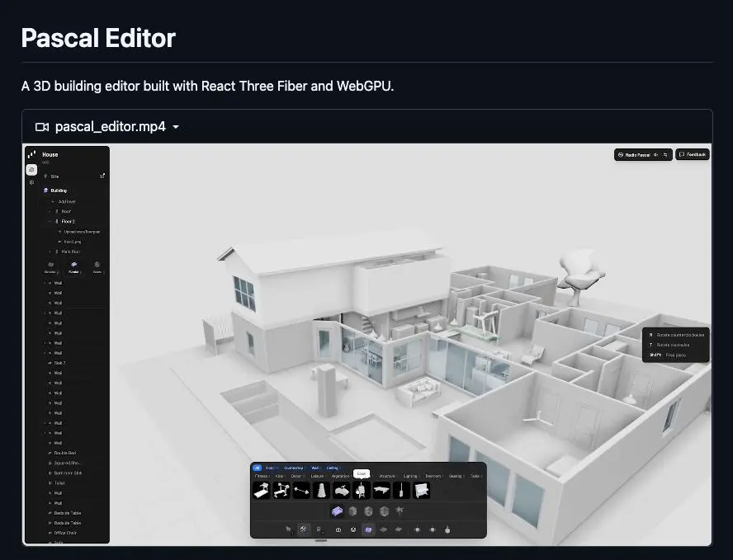Collapse the Floor 2 tree item

[x=50, y=221]
